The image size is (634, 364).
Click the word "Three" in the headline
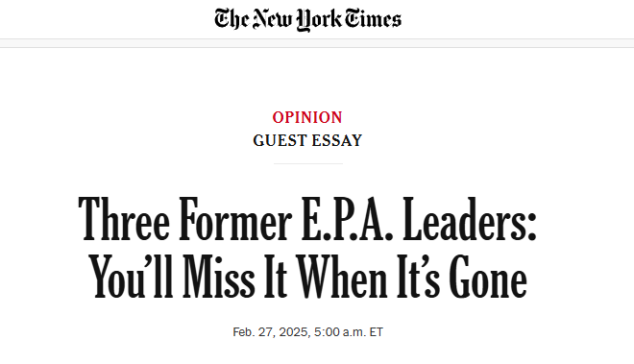tap(124, 220)
